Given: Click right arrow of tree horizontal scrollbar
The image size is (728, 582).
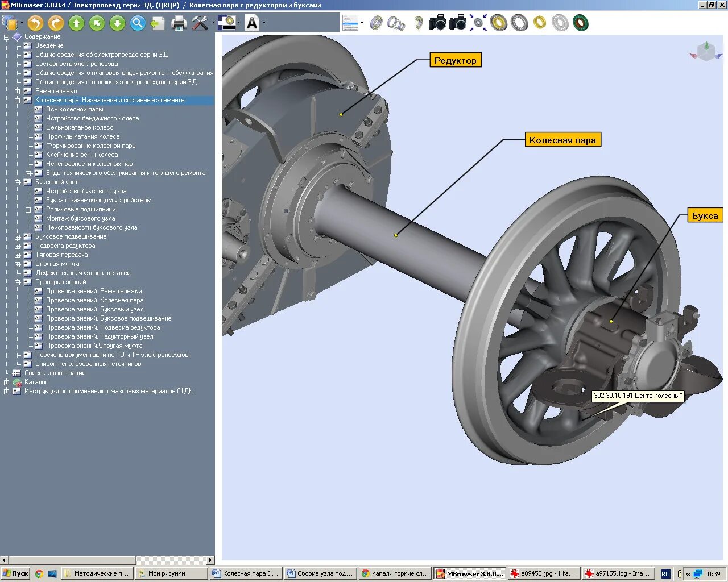Looking at the screenshot, I should [210, 560].
